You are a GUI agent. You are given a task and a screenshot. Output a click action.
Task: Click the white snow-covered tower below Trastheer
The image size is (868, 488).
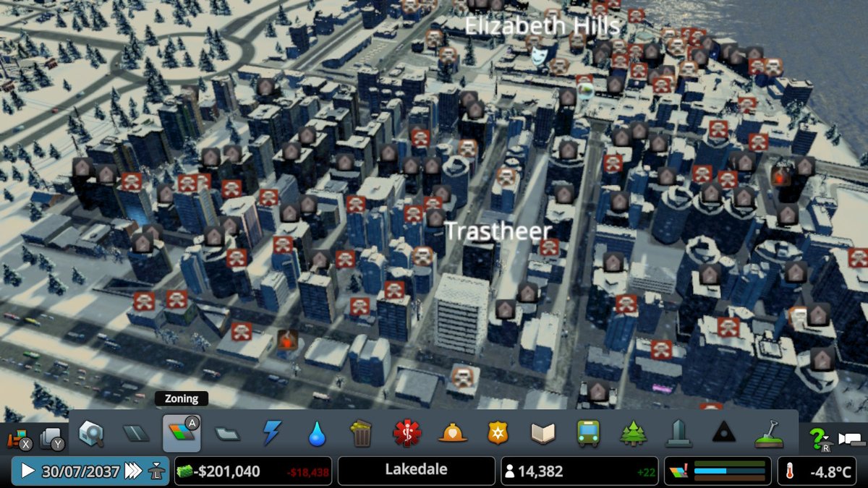[x=461, y=313]
